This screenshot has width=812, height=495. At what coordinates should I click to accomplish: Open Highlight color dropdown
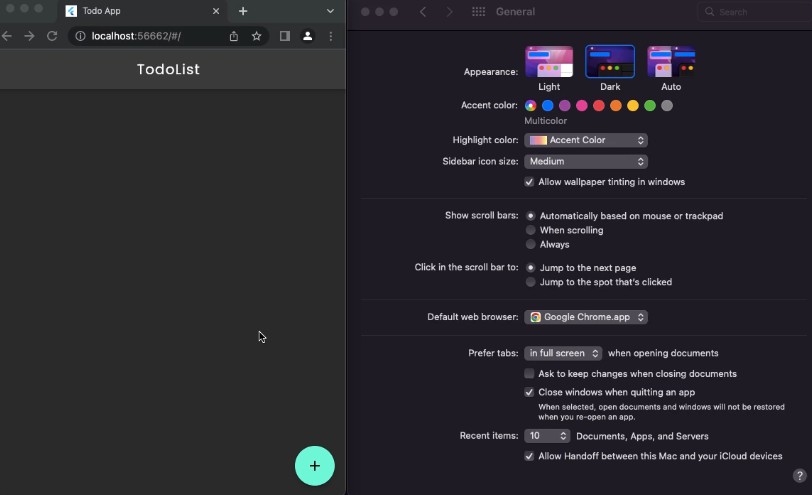coord(586,140)
